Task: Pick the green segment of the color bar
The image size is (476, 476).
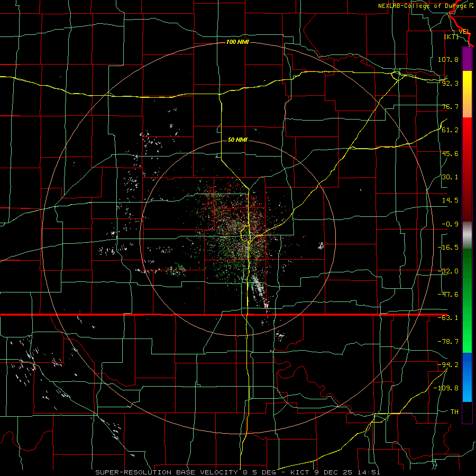Action: pyautogui.click(x=467, y=300)
